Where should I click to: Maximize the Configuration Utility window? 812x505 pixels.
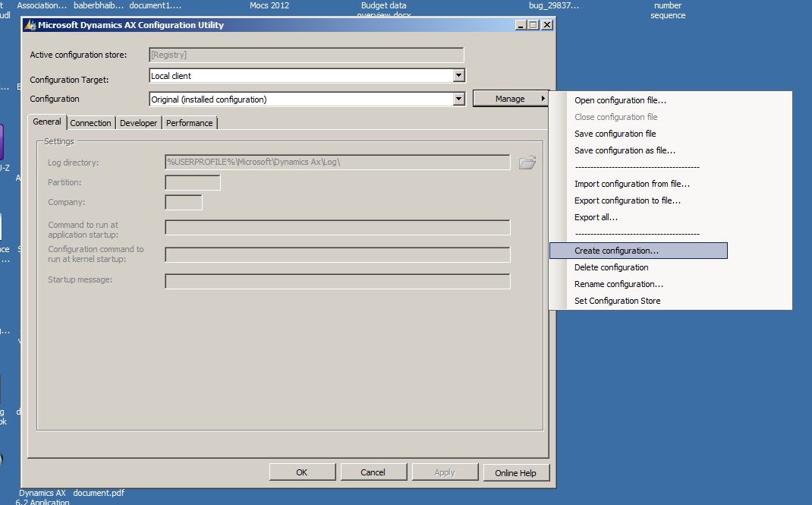[533, 25]
